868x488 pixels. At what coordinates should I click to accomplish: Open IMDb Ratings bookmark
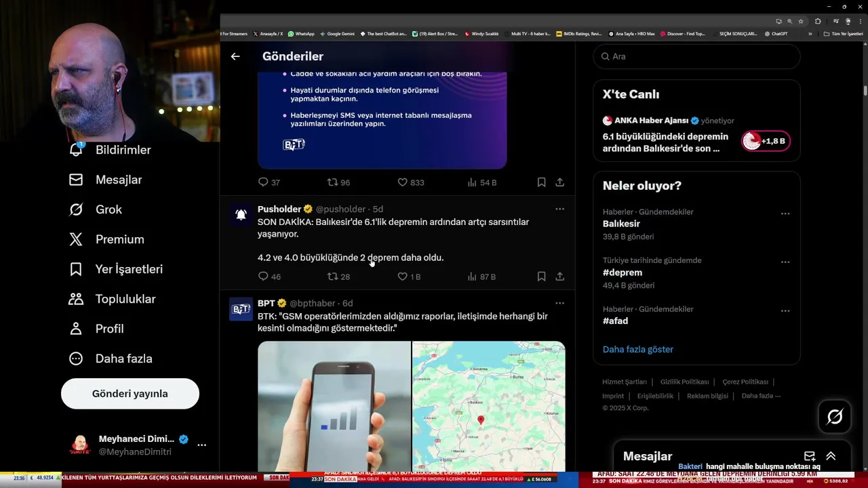578,33
